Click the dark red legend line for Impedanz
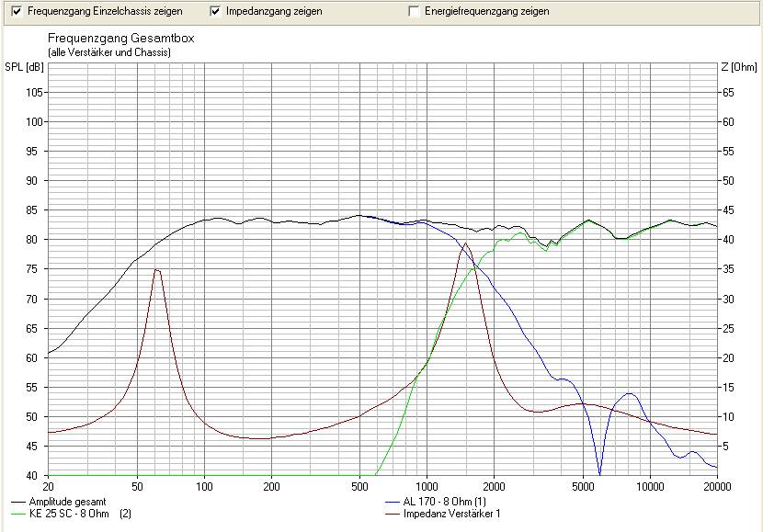This screenshot has width=763, height=532. tap(393, 514)
